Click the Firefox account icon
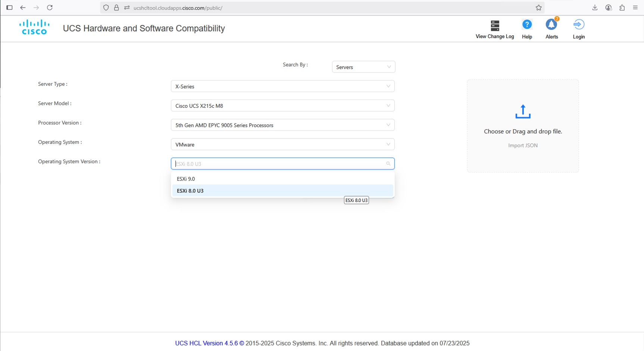 [608, 7]
